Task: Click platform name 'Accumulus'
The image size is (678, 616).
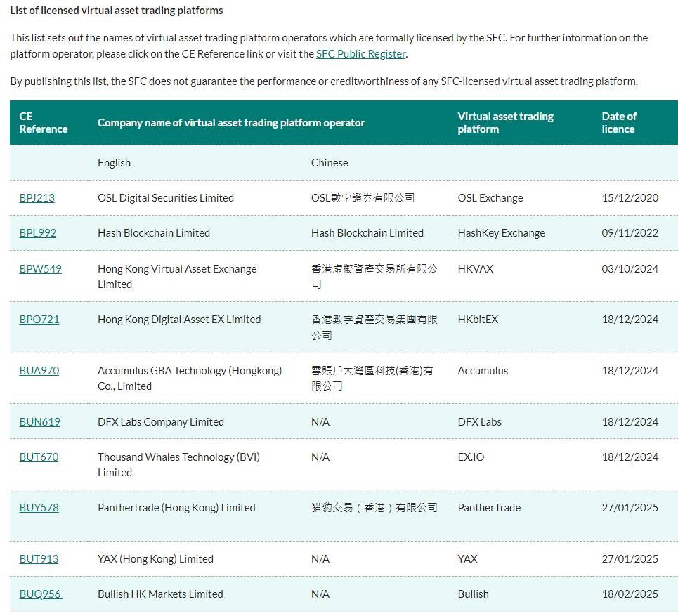Action: 483,371
